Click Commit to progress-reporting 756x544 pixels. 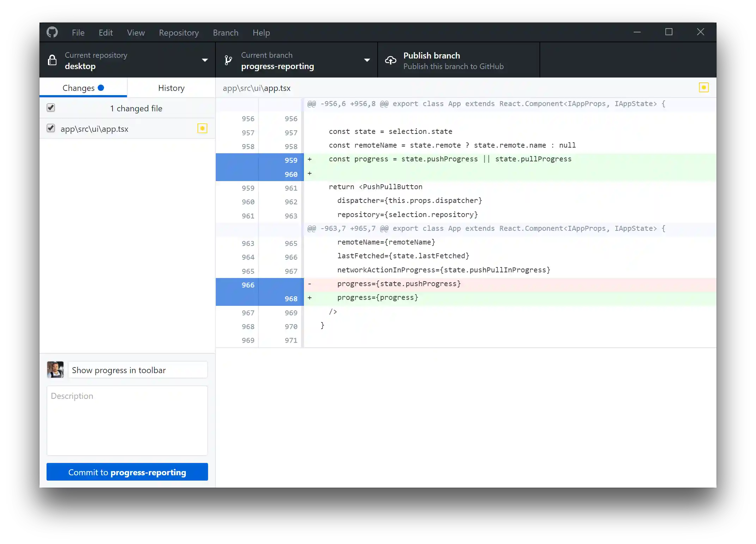point(127,472)
